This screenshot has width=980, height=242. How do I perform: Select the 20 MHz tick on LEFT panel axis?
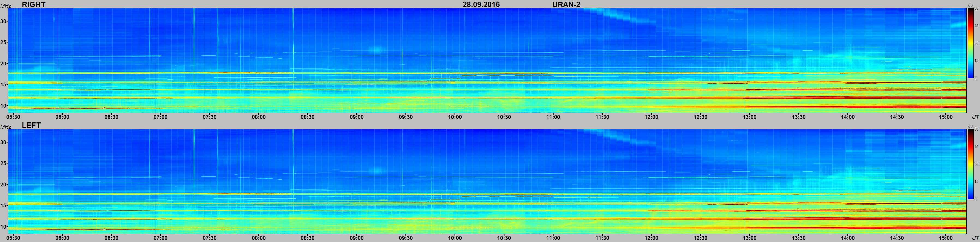coord(4,184)
